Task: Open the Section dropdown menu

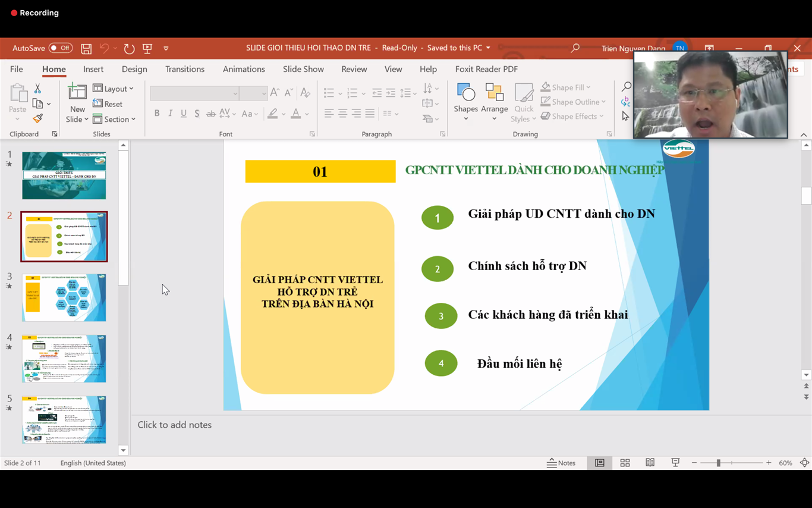Action: point(115,119)
